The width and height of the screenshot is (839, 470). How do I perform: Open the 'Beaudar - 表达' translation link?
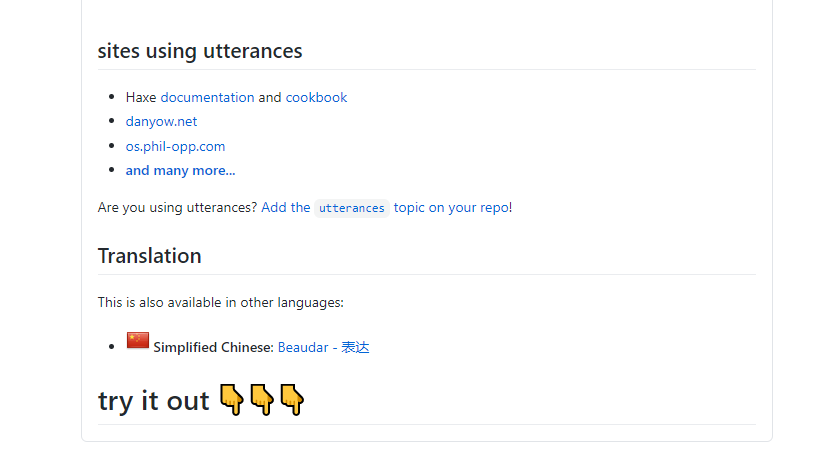pyautogui.click(x=323, y=347)
